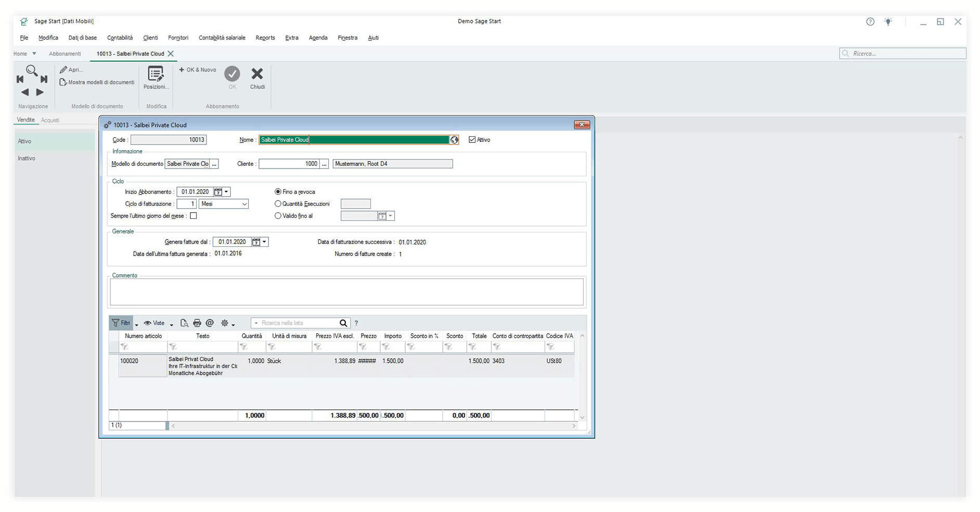Open calendar picker for Inizio Abbonamento
The width and height of the screenshot is (980, 512).
218,192
